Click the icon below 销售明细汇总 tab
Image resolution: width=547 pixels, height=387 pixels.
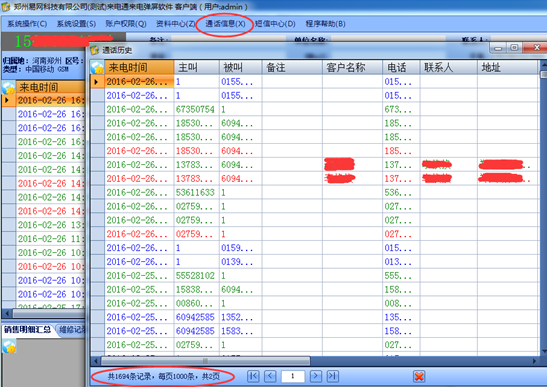click(x=9, y=347)
